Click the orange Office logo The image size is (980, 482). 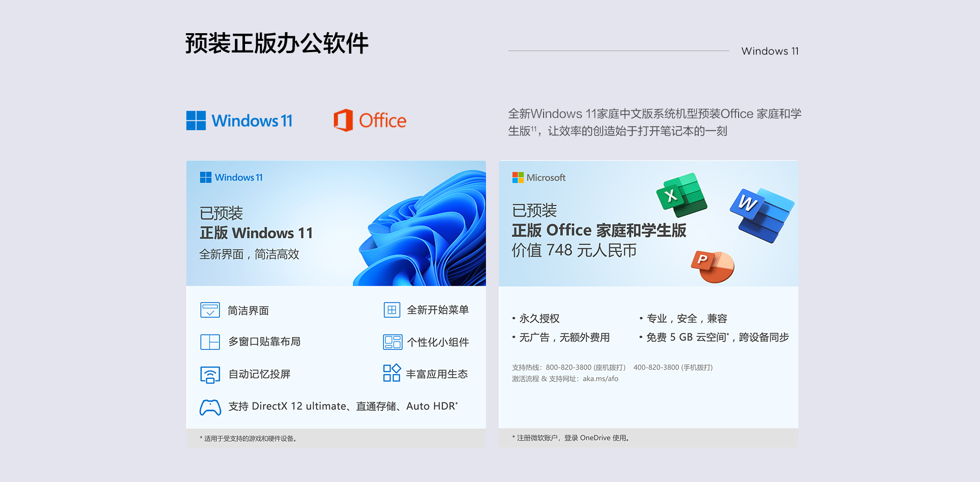[370, 120]
